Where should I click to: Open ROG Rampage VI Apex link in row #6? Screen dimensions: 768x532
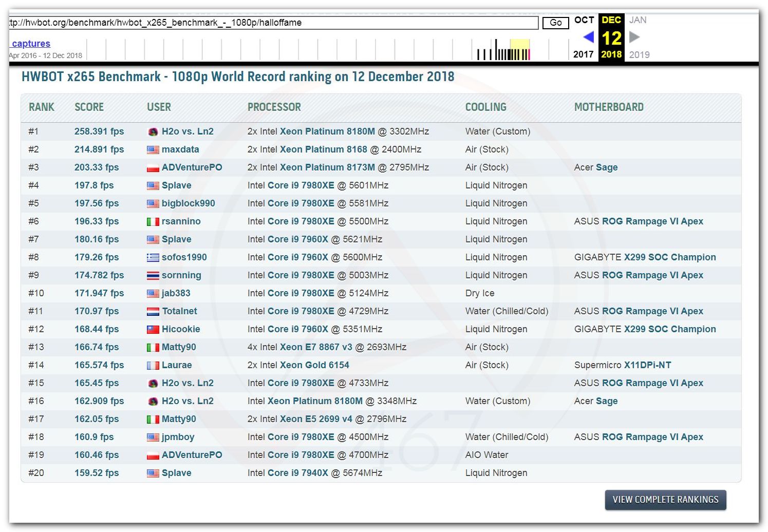tap(652, 221)
